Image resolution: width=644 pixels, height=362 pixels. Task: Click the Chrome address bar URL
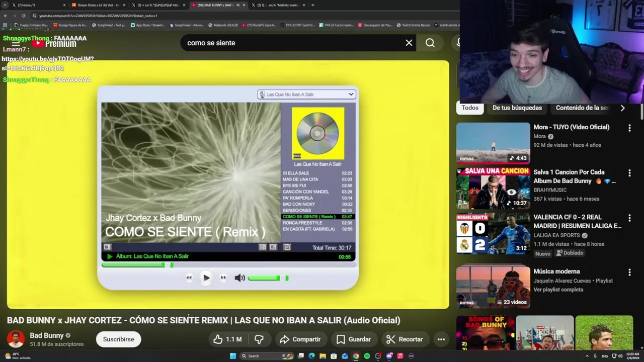98,16
